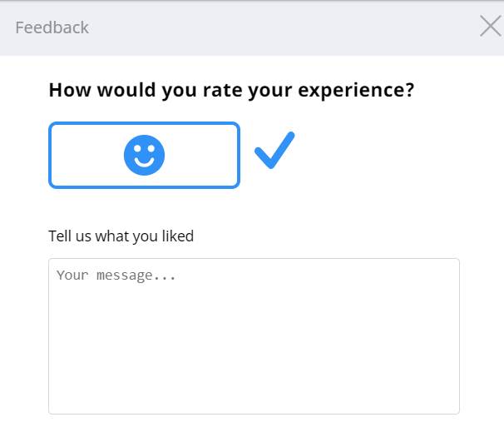Click the 'Feedback' title in header

tap(52, 27)
